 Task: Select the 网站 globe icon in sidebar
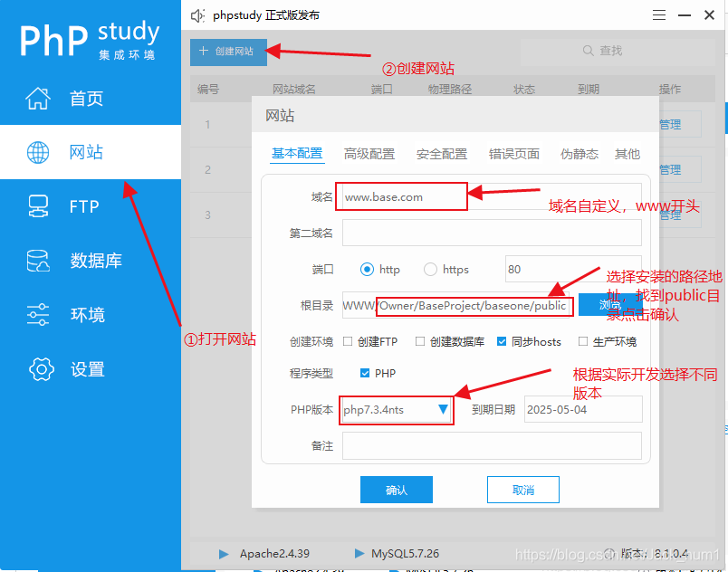(38, 152)
